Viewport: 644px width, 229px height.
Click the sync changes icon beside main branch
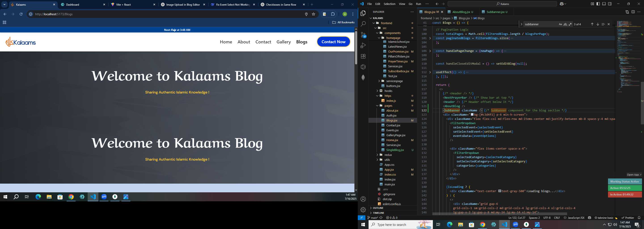[381, 218]
